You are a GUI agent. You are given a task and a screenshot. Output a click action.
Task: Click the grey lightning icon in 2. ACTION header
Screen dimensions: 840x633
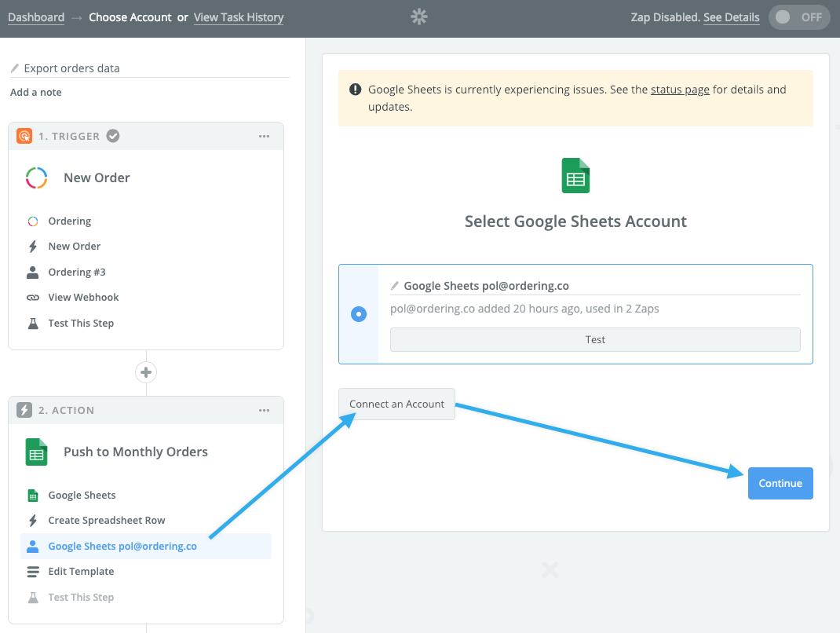[24, 410]
